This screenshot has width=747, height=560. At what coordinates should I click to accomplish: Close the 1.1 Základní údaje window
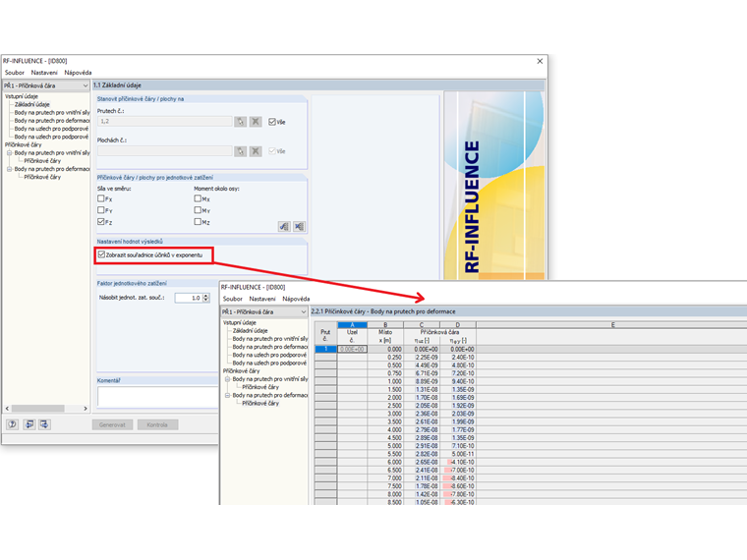(x=540, y=61)
